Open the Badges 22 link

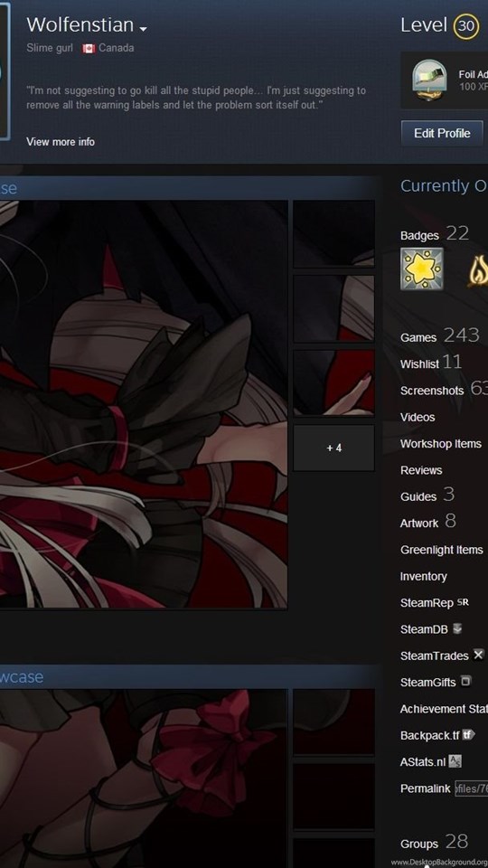tap(435, 234)
